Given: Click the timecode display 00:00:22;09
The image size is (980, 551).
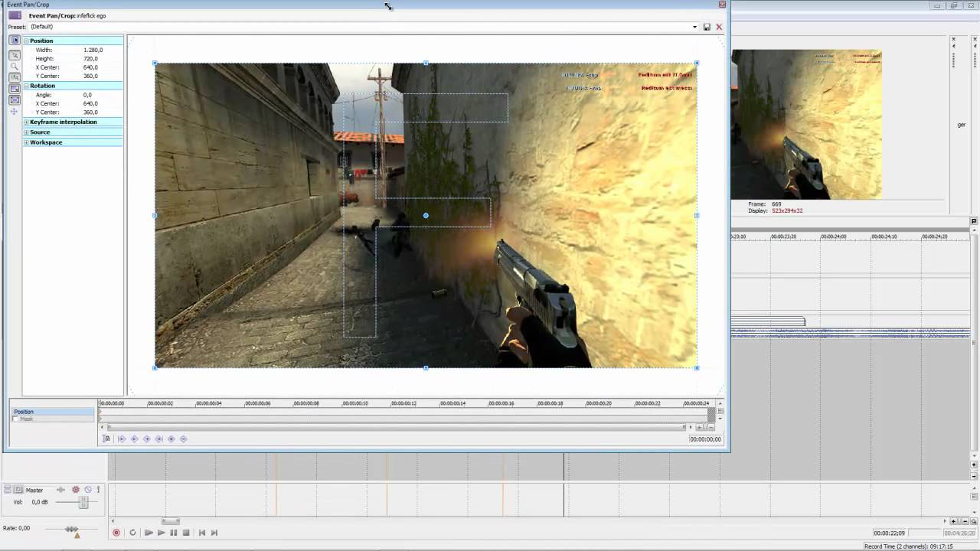Looking at the screenshot, I should [x=890, y=533].
